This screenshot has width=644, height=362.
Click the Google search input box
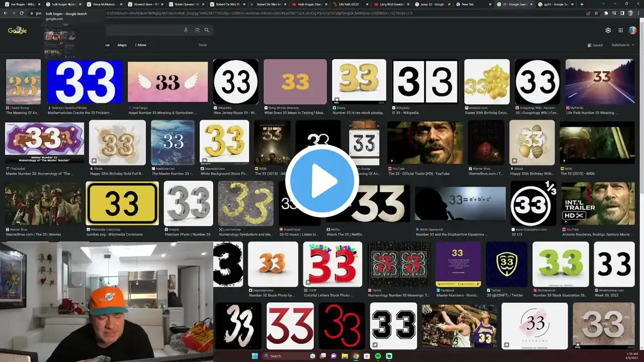(x=141, y=30)
